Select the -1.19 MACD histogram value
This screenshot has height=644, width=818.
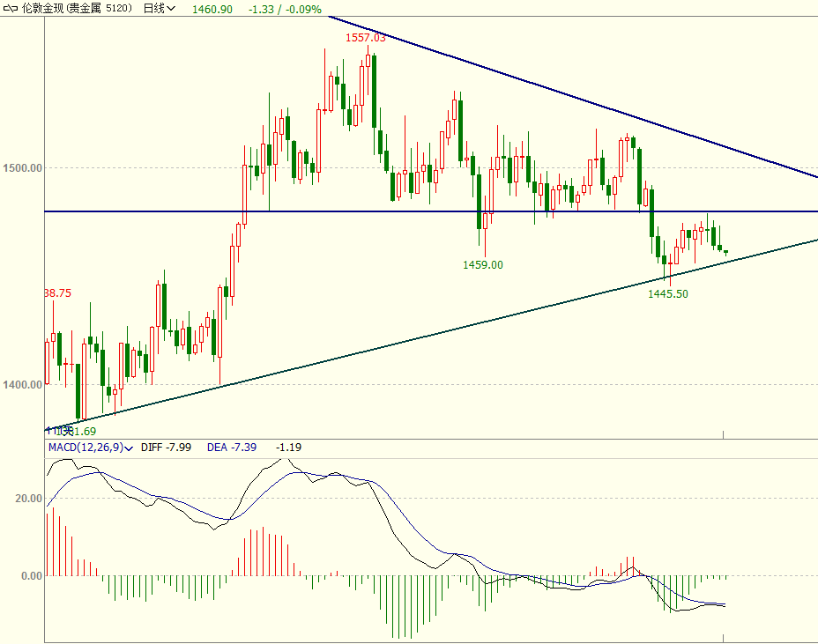pyautogui.click(x=288, y=448)
